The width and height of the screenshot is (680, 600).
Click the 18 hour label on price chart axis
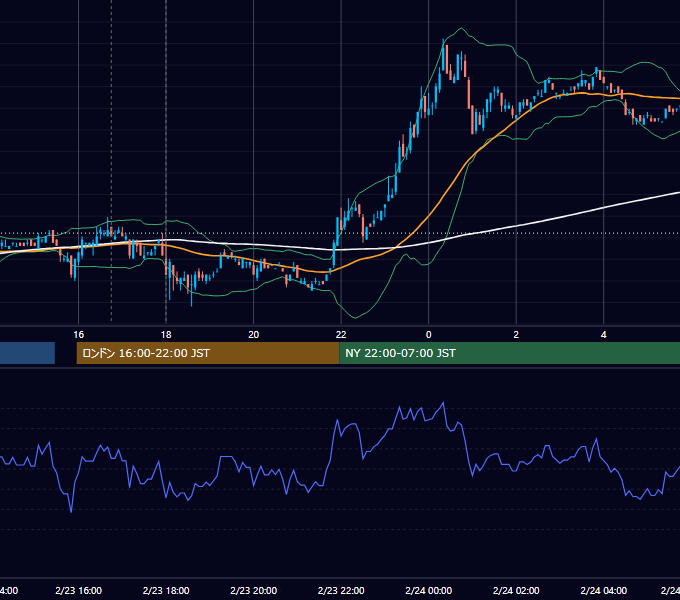pos(166,335)
